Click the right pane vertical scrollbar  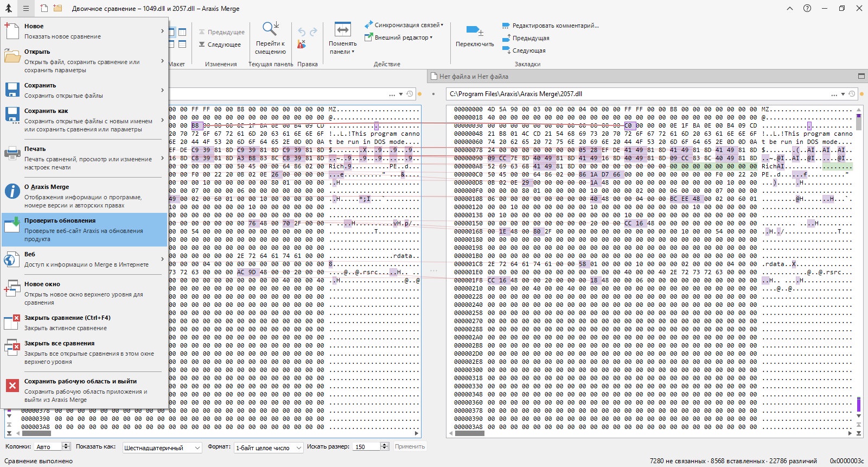[859, 272]
